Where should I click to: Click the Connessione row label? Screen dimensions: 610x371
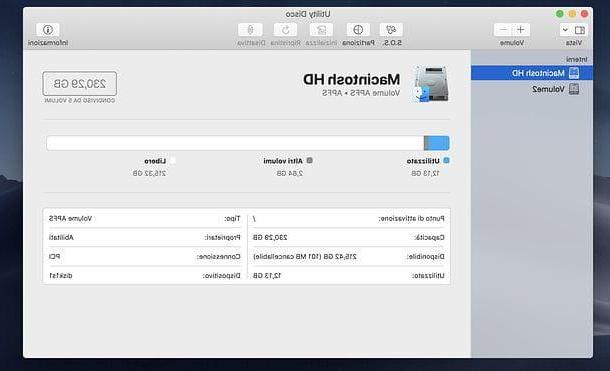(x=219, y=257)
